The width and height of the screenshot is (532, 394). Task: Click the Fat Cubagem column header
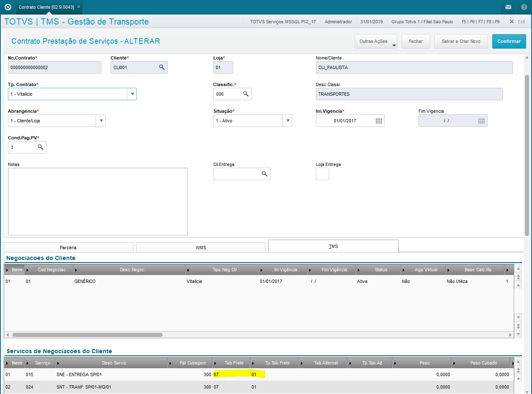[190, 363]
